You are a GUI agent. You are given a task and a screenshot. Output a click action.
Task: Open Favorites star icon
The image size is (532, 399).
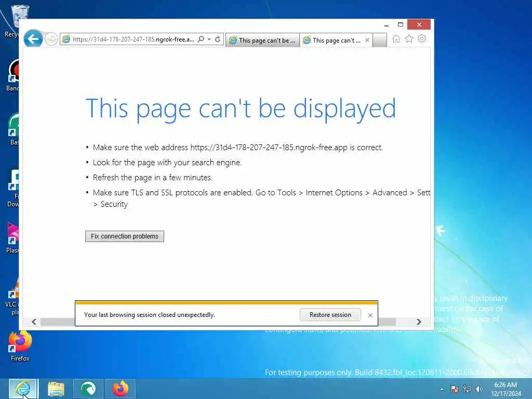click(409, 38)
